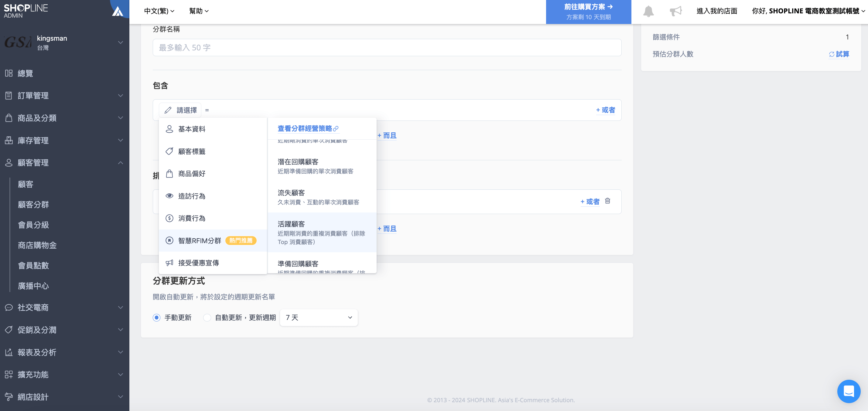Choose 消費行為 in the condition menu
Image resolution: width=868 pixels, height=411 pixels.
(213, 218)
